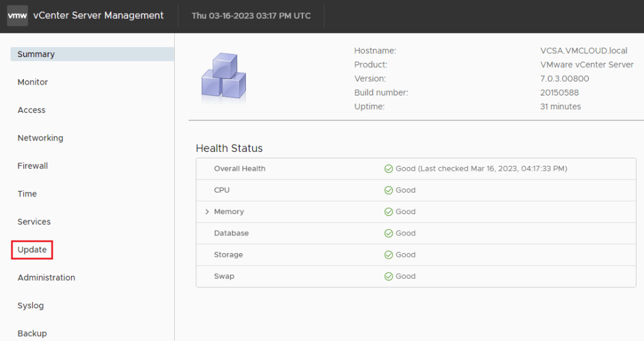The image size is (644, 341).
Task: Expand the Memory health row chevron
Action: (207, 212)
